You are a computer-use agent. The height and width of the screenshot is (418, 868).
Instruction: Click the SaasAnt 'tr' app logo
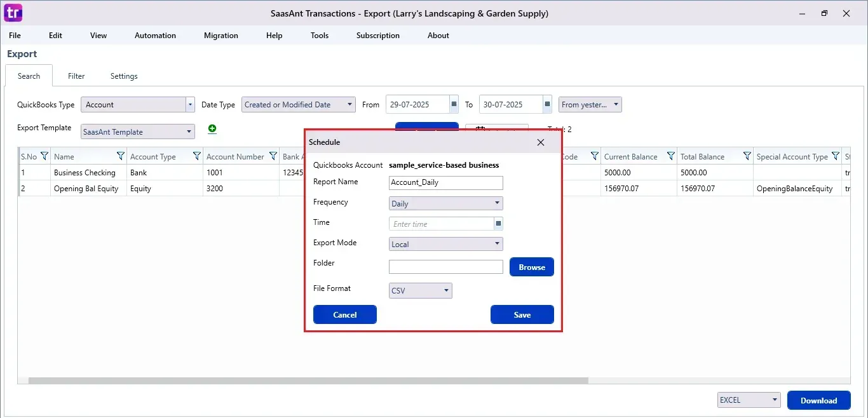coord(13,13)
